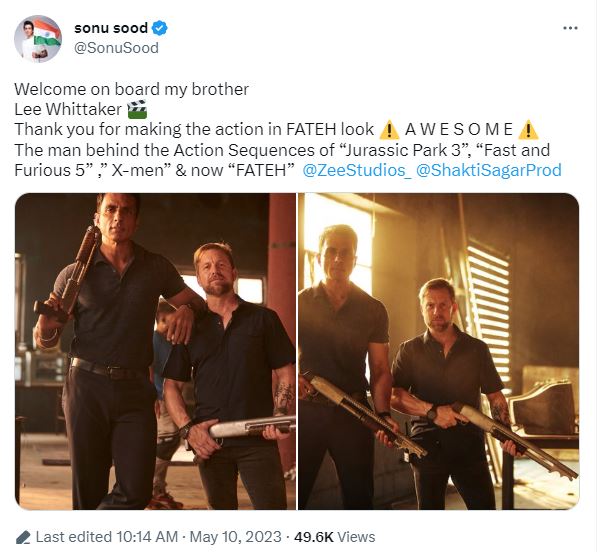Open the right photo by the sunlit window
This screenshot has height=552, width=600.
point(439,352)
